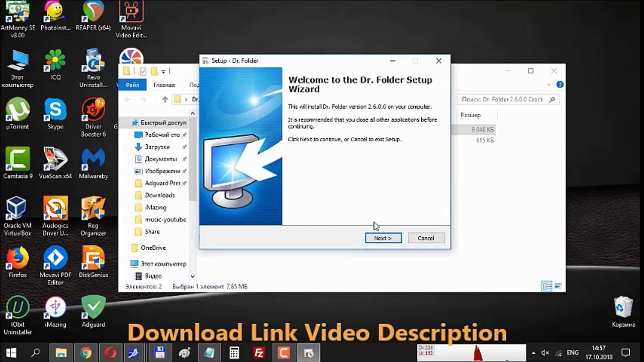Open the Файл tab in Explorer
The height and width of the screenshot is (362, 644).
coord(132,85)
